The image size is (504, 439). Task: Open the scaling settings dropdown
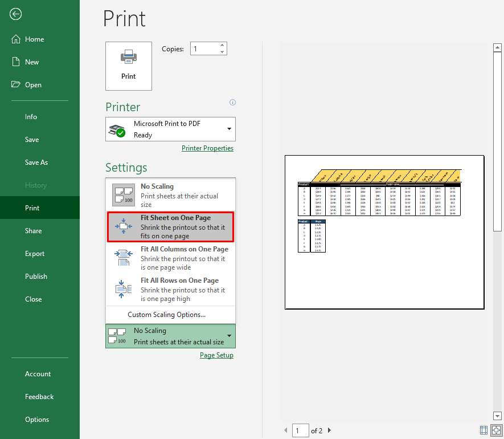click(x=230, y=336)
